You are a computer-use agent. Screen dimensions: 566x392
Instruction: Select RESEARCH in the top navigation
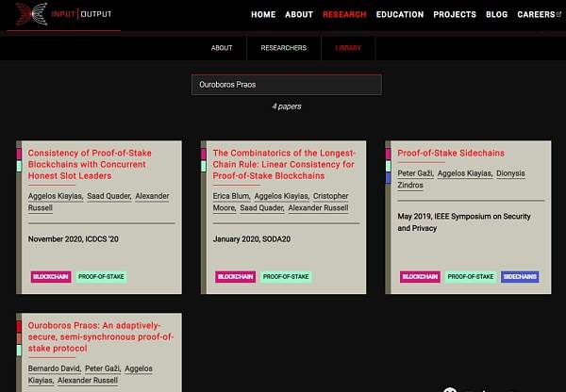pyautogui.click(x=344, y=14)
